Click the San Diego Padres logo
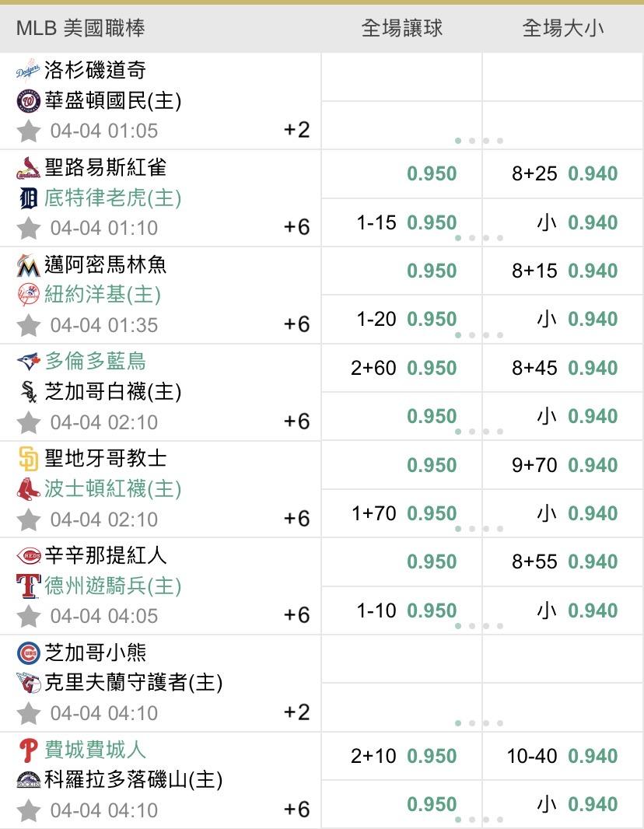Screen dimensions: 644x829 tap(28, 459)
